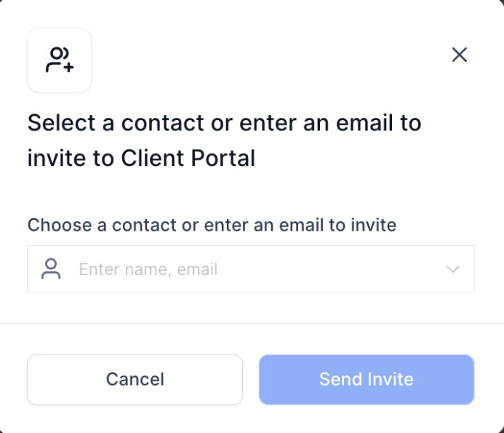Click the "invite to Client Portal" heading line
Image resolution: width=504 pixels, height=433 pixels.
(141, 158)
